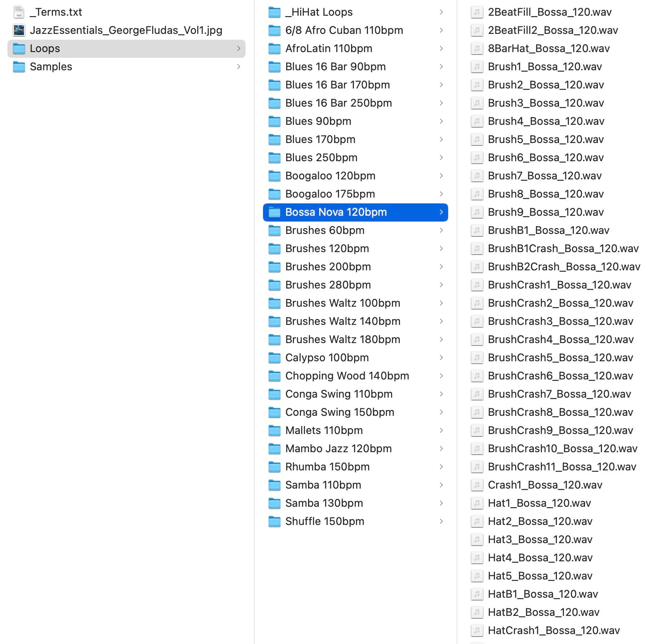Click the HatCrash1_Bossa_120.wav audio file icon

pyautogui.click(x=477, y=630)
